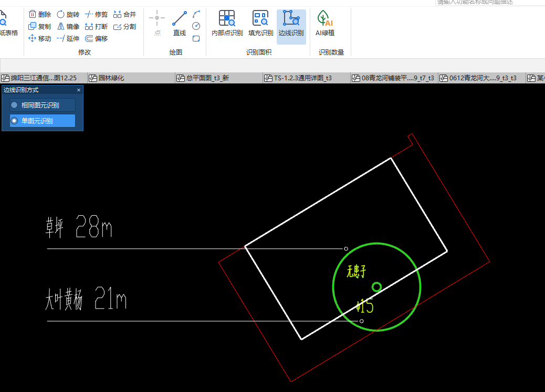Screen dimensions: 545x392
Task: Click the function search input field
Action: (x=488, y=3)
